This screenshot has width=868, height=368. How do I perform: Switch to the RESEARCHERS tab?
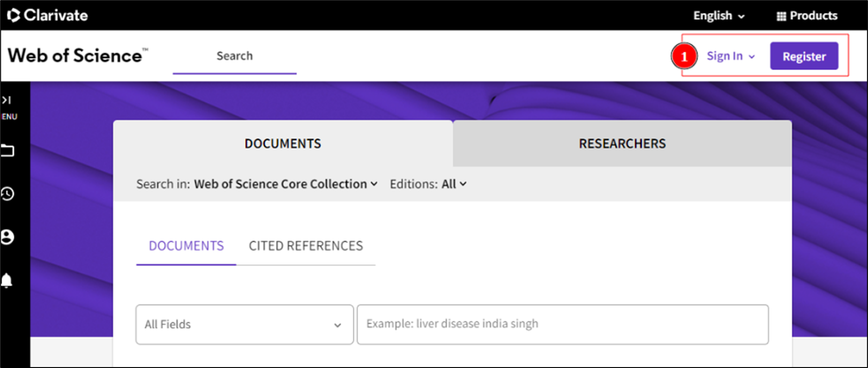(622, 144)
